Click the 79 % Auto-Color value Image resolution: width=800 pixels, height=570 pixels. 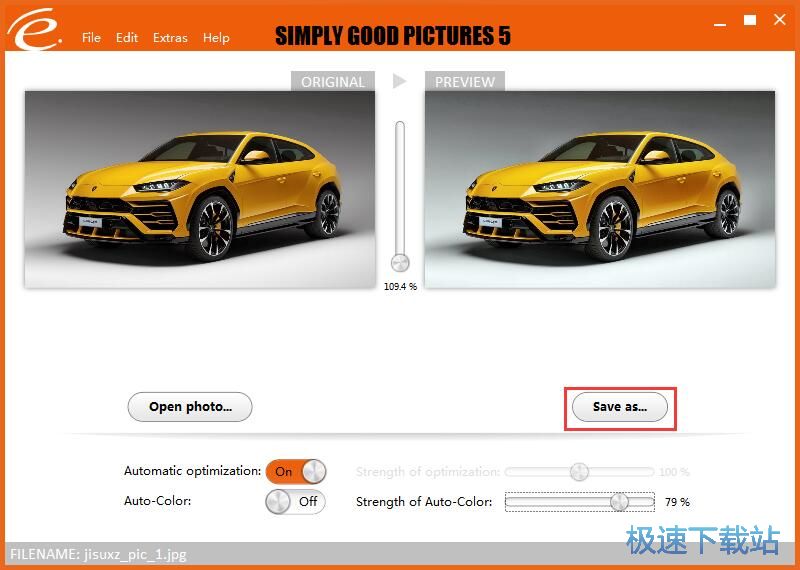point(678,502)
